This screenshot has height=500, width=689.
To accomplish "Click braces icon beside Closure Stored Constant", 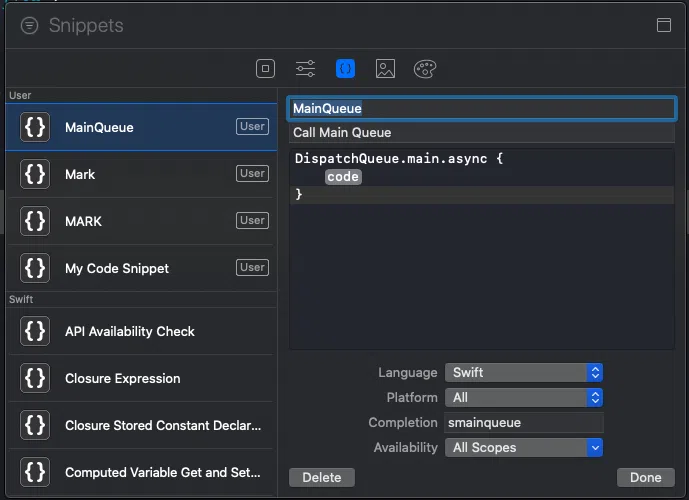I will pos(35,425).
